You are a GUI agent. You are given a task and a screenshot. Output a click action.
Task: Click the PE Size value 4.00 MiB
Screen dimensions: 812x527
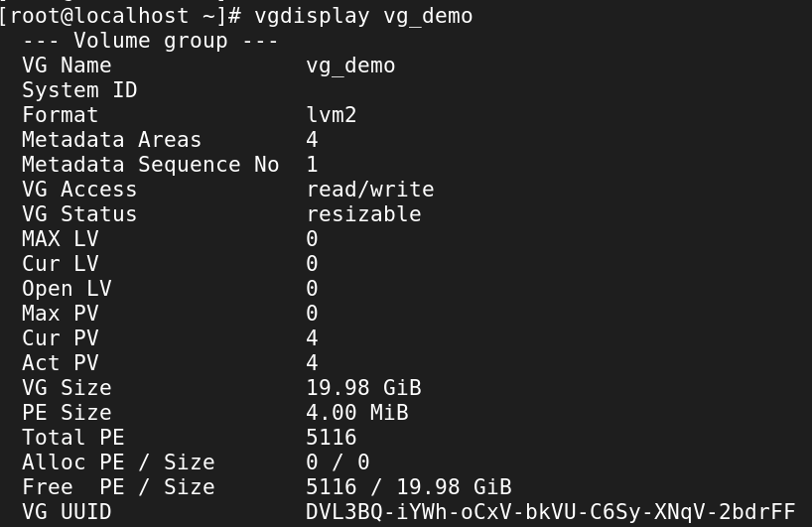356,413
